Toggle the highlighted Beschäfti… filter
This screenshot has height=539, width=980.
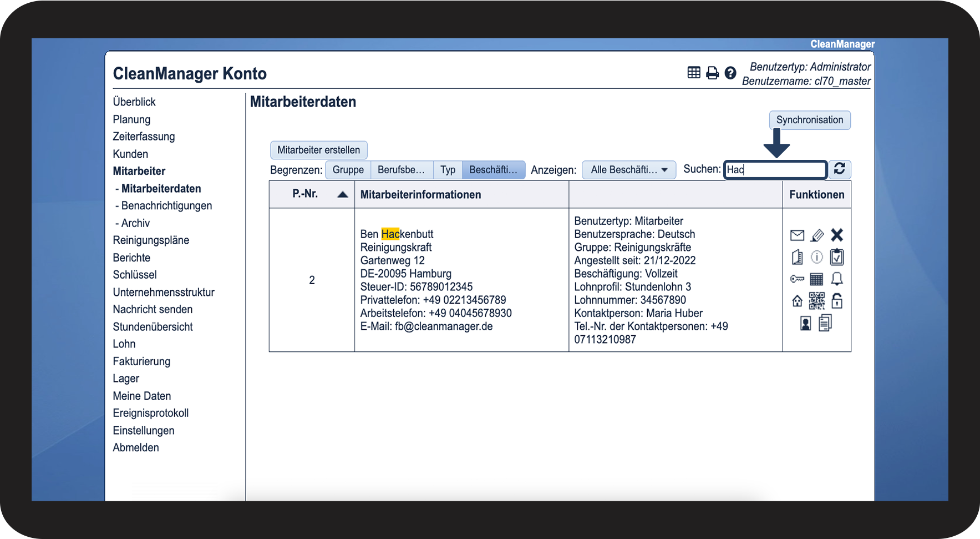click(494, 170)
